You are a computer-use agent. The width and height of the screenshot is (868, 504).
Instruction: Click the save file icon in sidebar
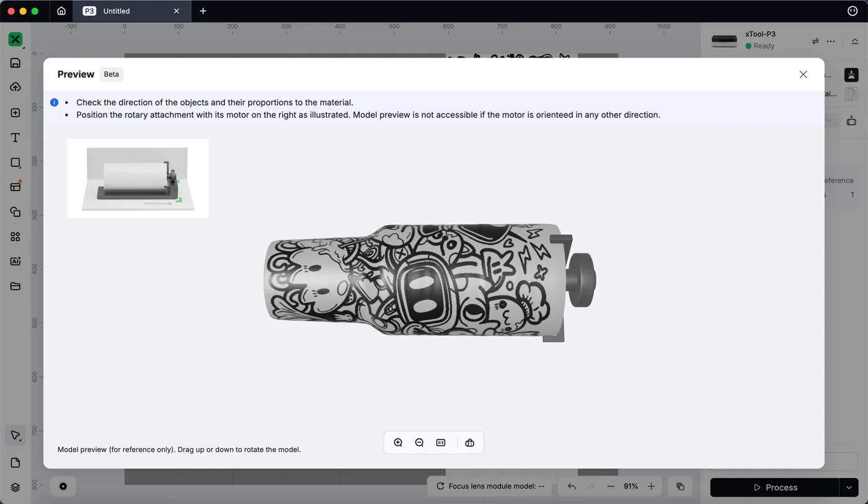15,63
